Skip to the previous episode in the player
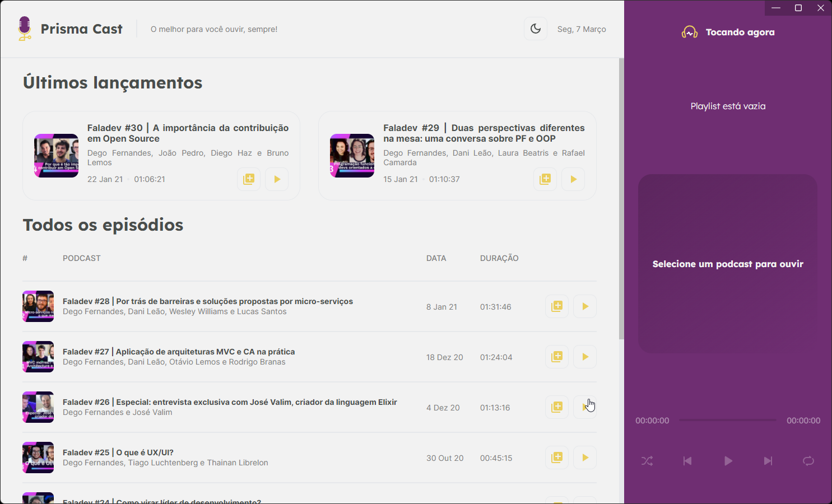Screen dimensions: 832x504 (687, 461)
